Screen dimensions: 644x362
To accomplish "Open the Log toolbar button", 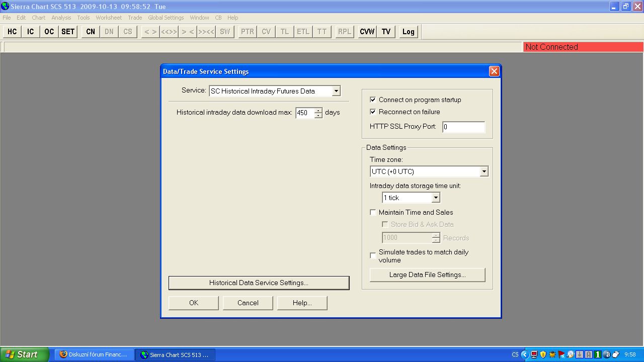I will [409, 32].
